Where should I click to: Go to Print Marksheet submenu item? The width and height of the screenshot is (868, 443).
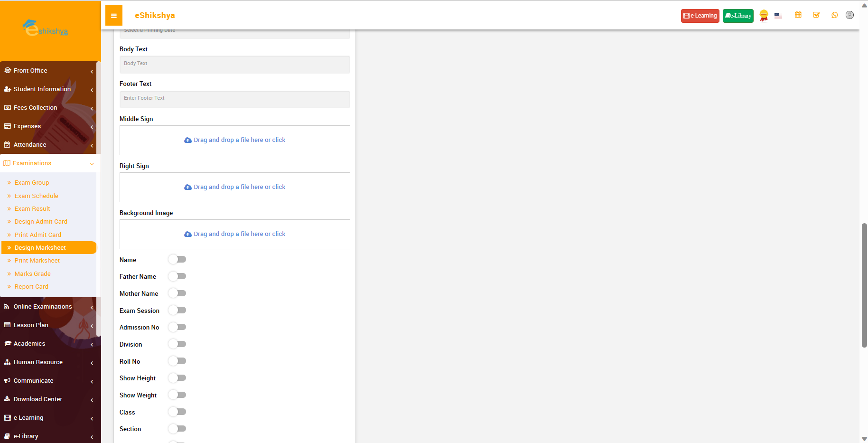point(37,261)
